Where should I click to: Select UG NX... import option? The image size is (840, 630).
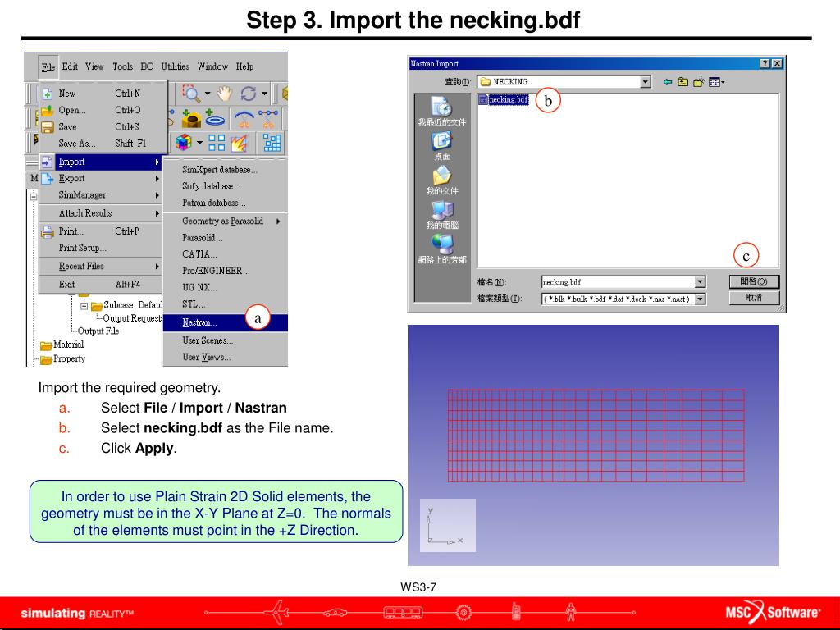[x=226, y=287]
